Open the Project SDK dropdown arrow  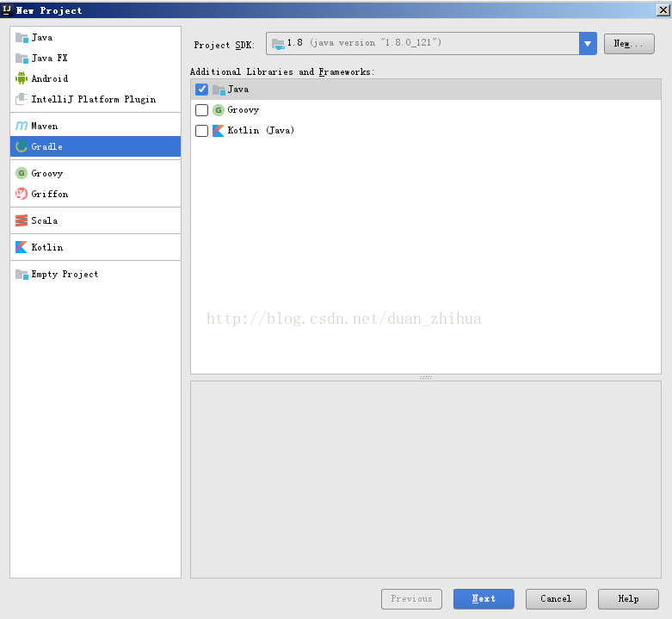(588, 44)
